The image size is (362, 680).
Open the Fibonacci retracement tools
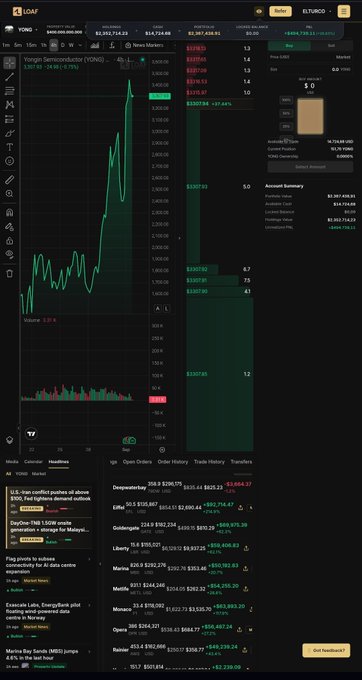[x=10, y=91]
